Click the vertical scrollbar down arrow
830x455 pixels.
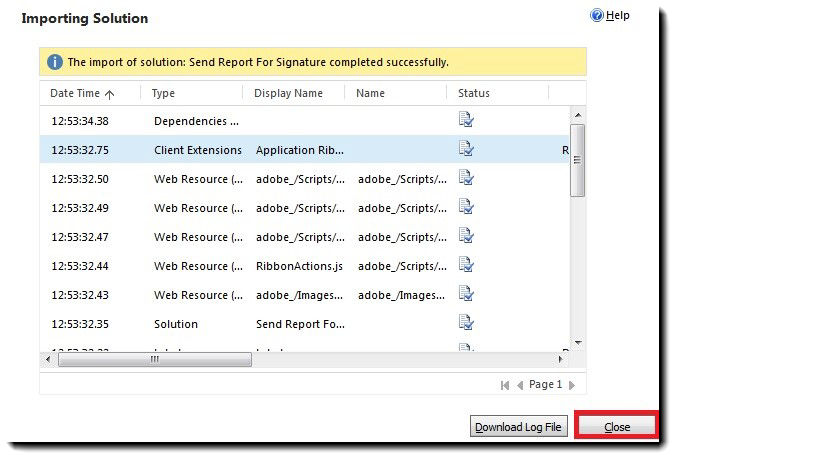(x=578, y=343)
